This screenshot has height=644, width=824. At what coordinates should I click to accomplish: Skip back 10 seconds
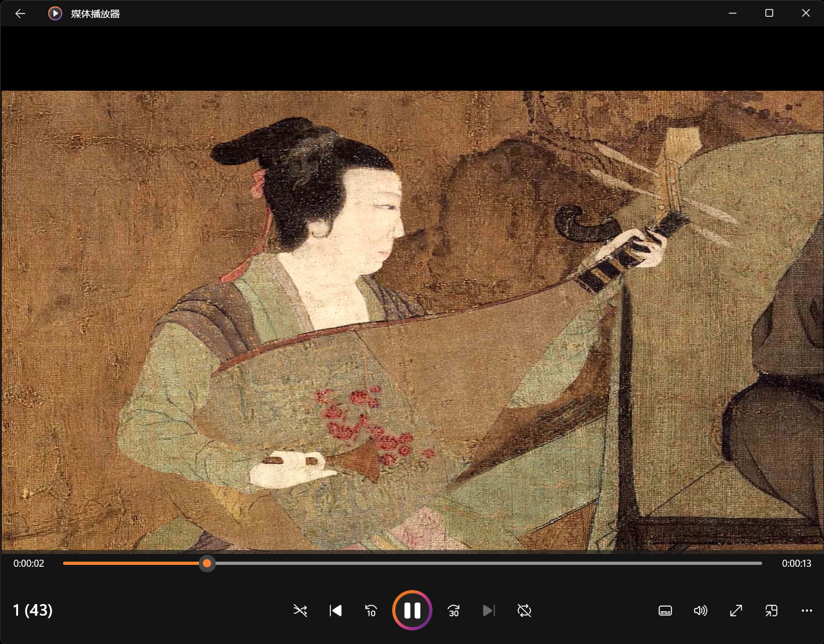click(x=371, y=611)
